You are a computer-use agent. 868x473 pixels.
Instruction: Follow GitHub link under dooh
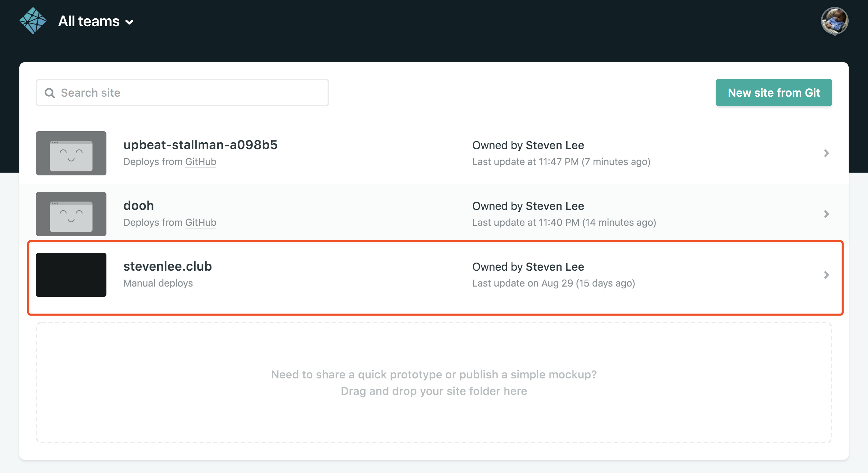(200, 223)
